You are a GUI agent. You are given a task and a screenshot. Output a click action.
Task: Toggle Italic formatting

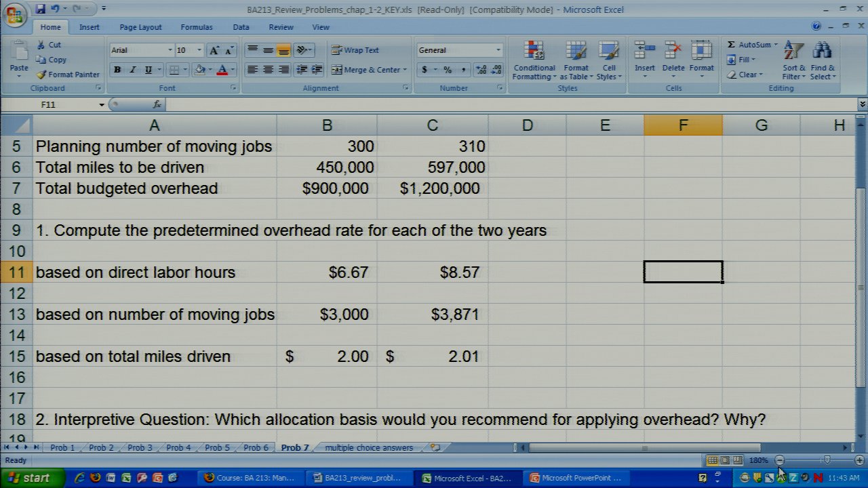tap(132, 70)
